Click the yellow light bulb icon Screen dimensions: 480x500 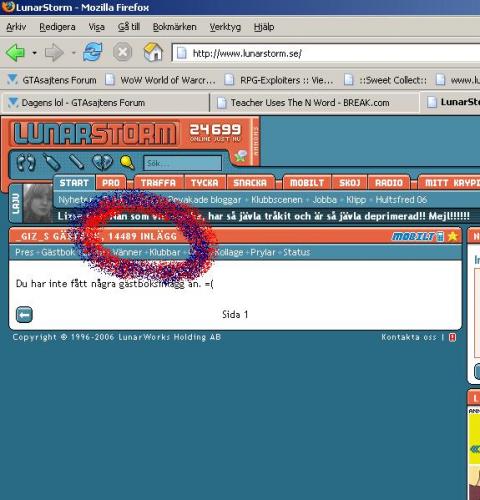pos(127,162)
